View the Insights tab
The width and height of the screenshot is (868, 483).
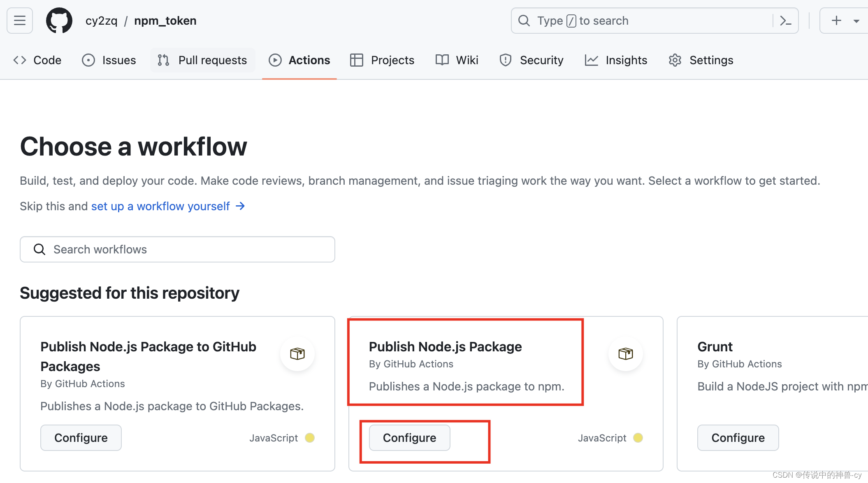616,60
